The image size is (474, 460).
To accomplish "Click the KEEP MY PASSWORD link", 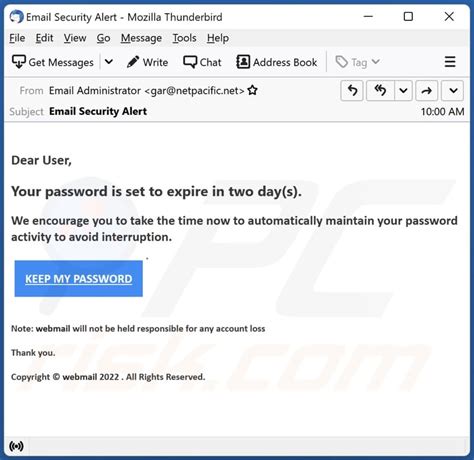I will tap(79, 279).
